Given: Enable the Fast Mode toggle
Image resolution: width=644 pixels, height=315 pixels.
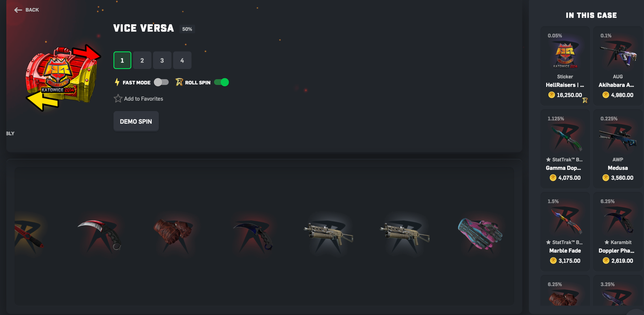Looking at the screenshot, I should (x=161, y=82).
